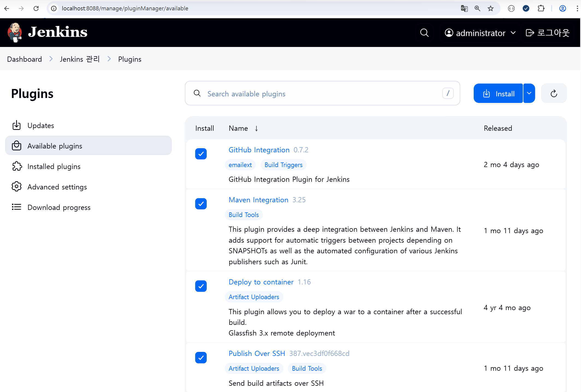Click the Build Triggers tag label
The height and width of the screenshot is (392, 581).
point(283,165)
